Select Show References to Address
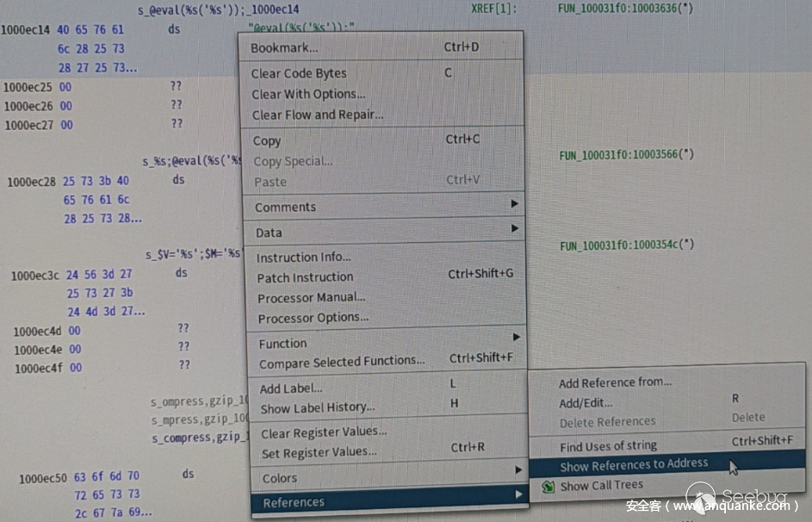This screenshot has width=812, height=522. tap(634, 465)
